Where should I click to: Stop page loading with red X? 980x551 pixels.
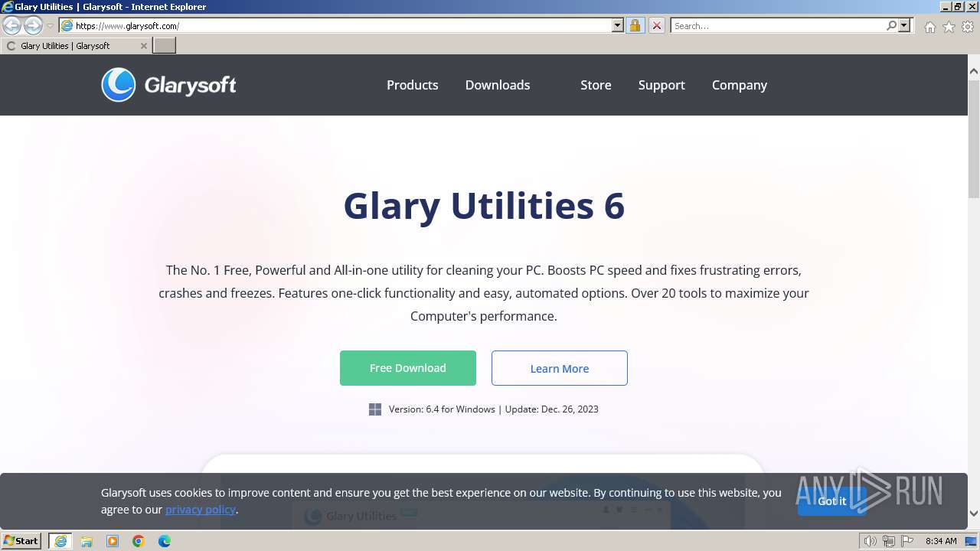tap(656, 26)
